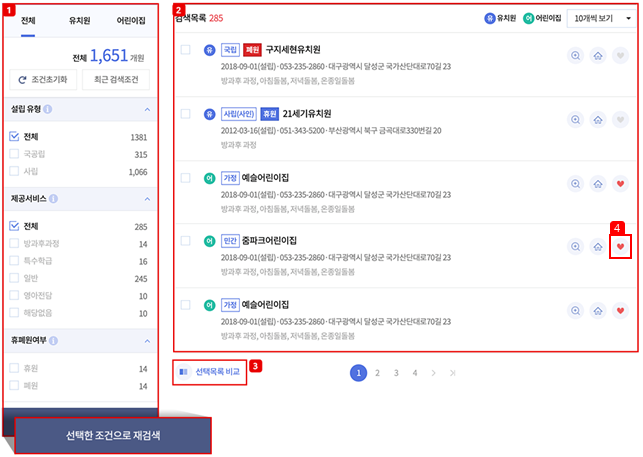The image size is (643, 457).
Task: Click the 어 type badge on 중파크어린이집
Action: (210, 241)
